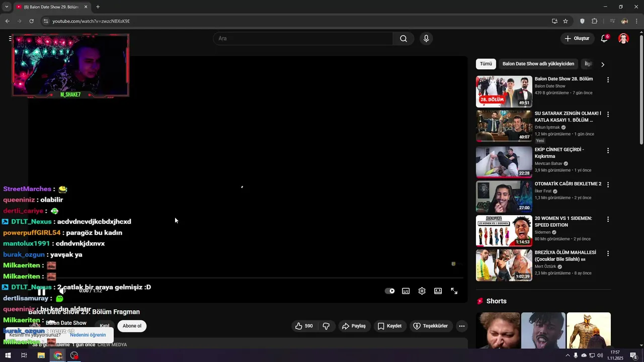
Task: Focus the Ara search field
Action: [x=303, y=39]
